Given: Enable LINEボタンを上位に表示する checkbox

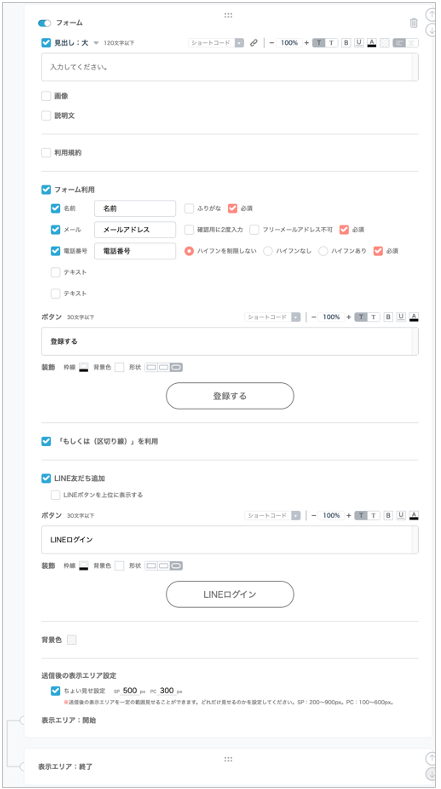Looking at the screenshot, I should pos(55,495).
